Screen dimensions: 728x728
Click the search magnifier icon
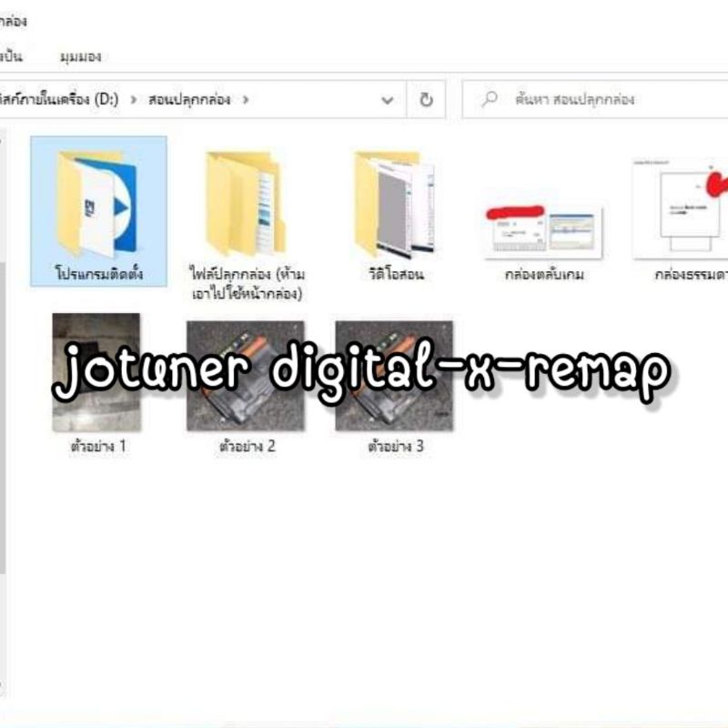pyautogui.click(x=490, y=99)
